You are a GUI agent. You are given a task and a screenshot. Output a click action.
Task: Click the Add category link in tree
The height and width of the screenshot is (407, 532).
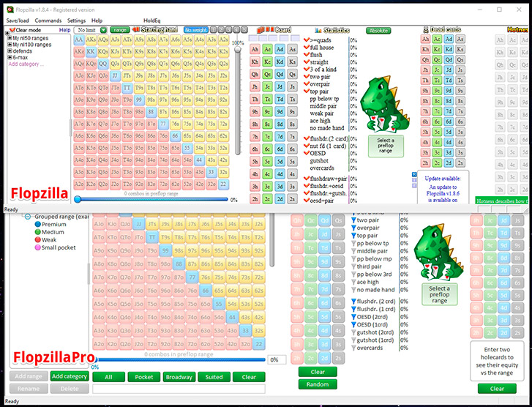26,64
